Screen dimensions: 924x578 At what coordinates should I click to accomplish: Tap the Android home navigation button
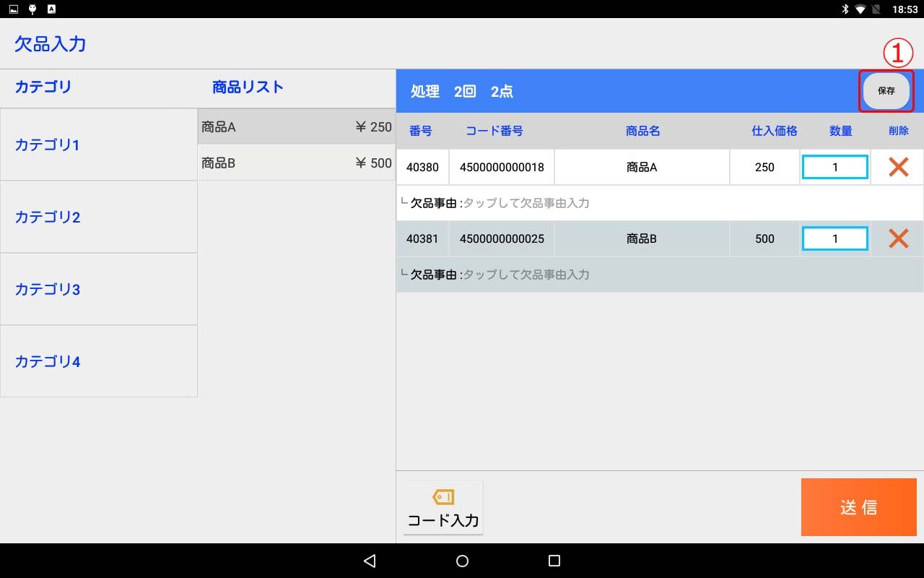[463, 561]
